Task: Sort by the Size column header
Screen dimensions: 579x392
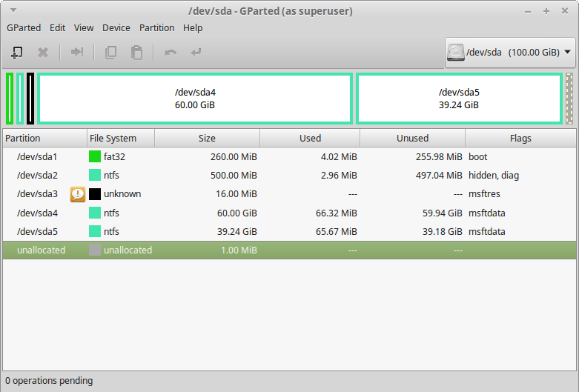Action: tap(207, 138)
